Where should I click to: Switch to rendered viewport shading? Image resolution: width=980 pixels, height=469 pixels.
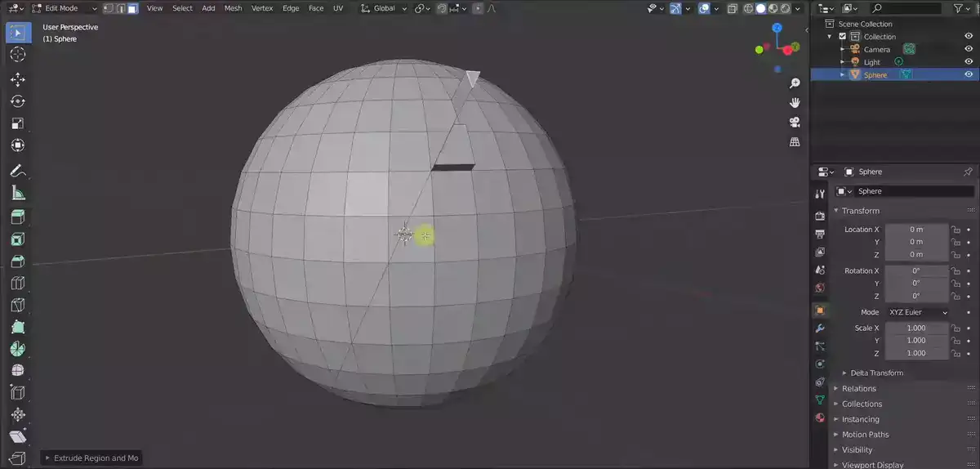[x=786, y=8]
